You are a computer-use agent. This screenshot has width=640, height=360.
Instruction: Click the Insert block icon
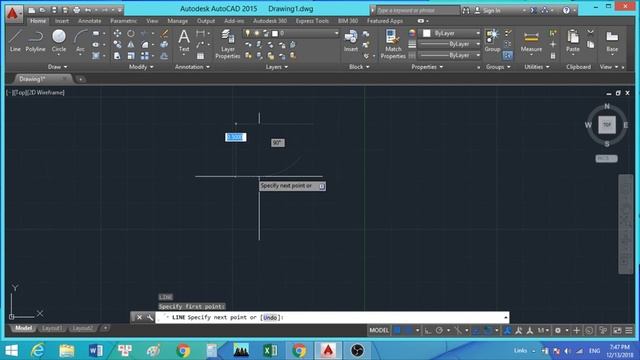(351, 41)
